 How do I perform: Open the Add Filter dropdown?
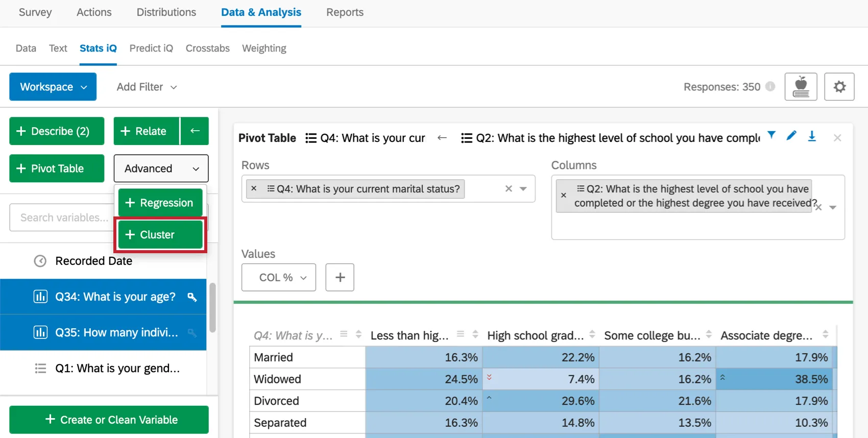pos(147,87)
